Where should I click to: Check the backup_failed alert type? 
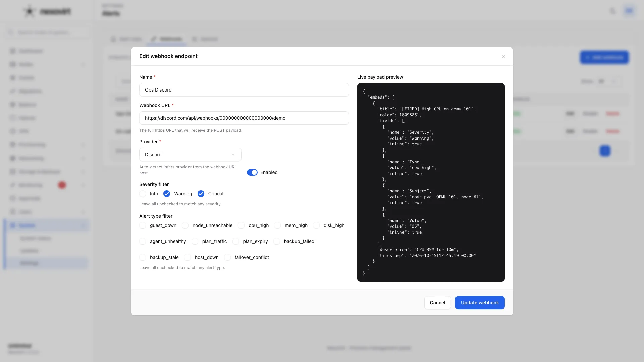[277, 241]
